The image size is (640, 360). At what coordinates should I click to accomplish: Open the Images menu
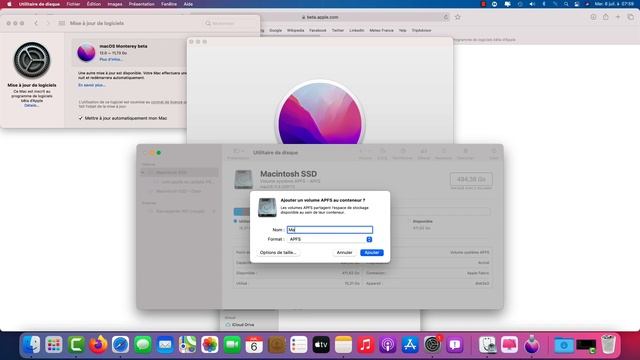[115, 4]
